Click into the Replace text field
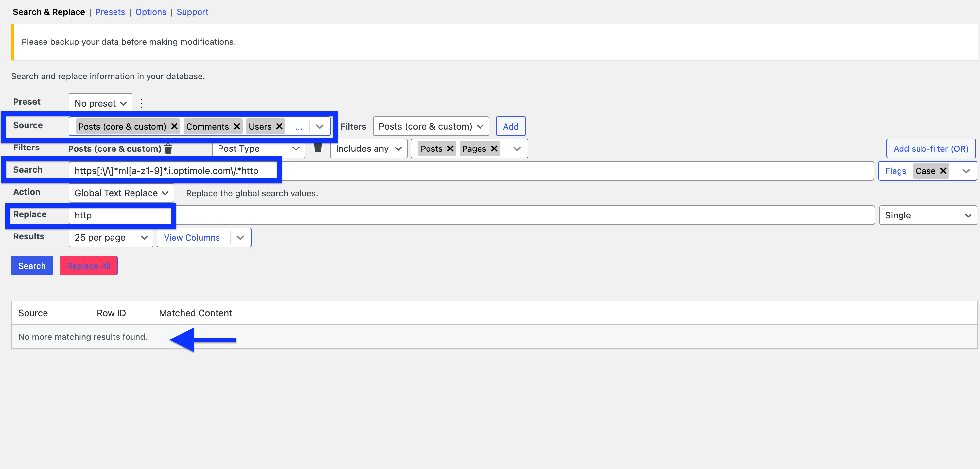The height and width of the screenshot is (469, 980). coord(472,215)
